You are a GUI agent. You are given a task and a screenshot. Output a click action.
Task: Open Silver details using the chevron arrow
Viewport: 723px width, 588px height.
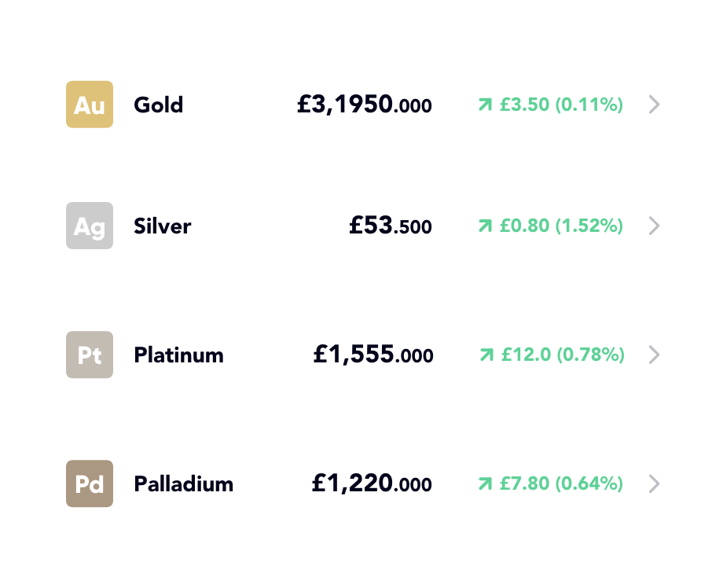[654, 226]
